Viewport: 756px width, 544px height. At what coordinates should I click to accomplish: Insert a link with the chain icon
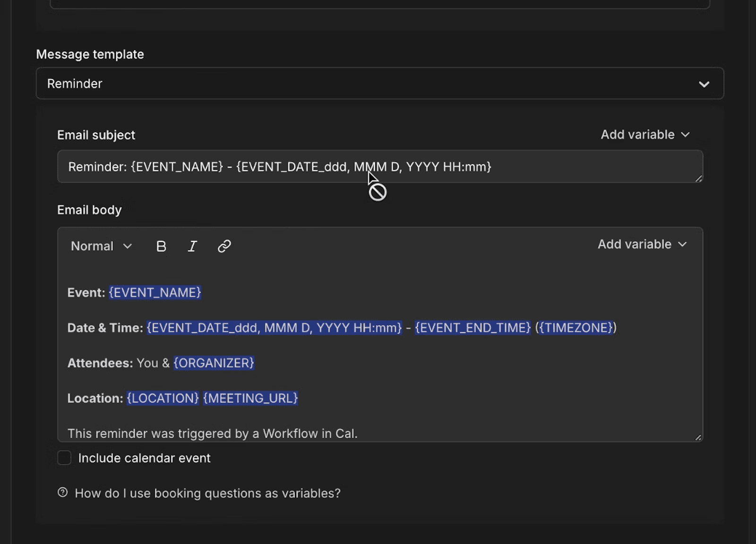pyautogui.click(x=224, y=246)
